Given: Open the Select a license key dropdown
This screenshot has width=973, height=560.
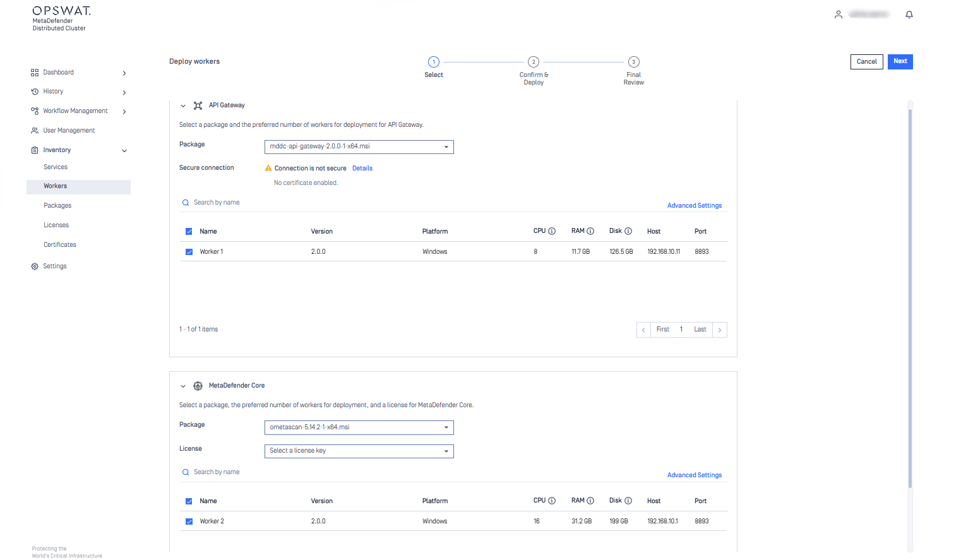Looking at the screenshot, I should pos(359,451).
